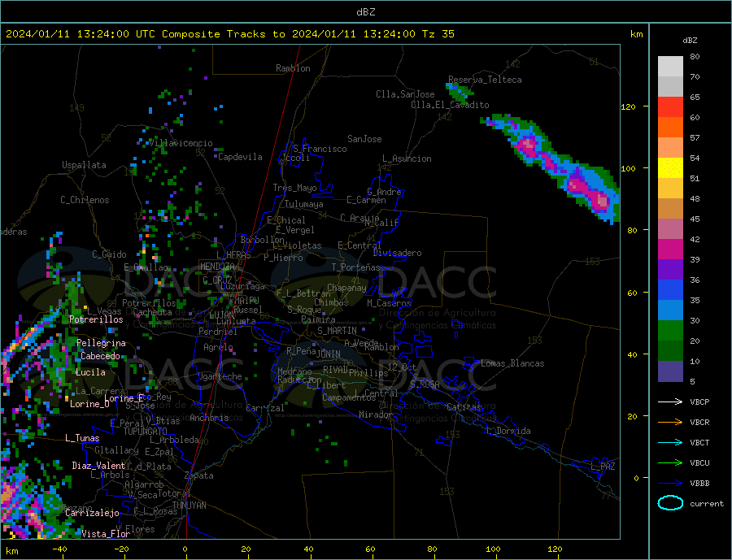Viewport: 732px width, 560px height.
Task: Click the white 'Pellegrina' label
Action: tap(101, 343)
